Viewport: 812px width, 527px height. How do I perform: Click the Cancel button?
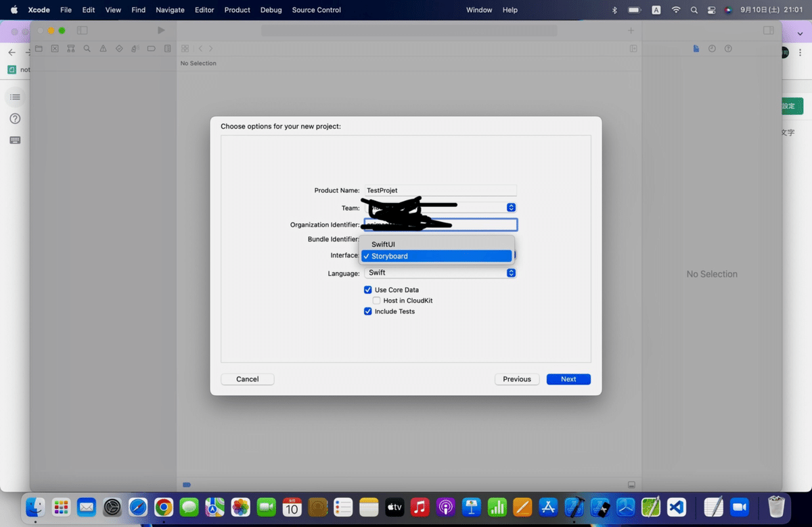click(248, 379)
